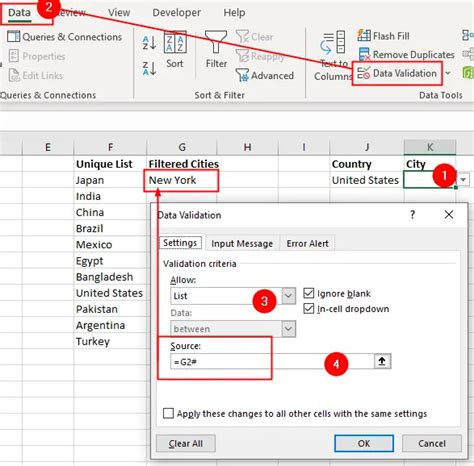Toggle the Ignore blank checkbox
Viewport: 474px width, 466px height.
click(309, 293)
